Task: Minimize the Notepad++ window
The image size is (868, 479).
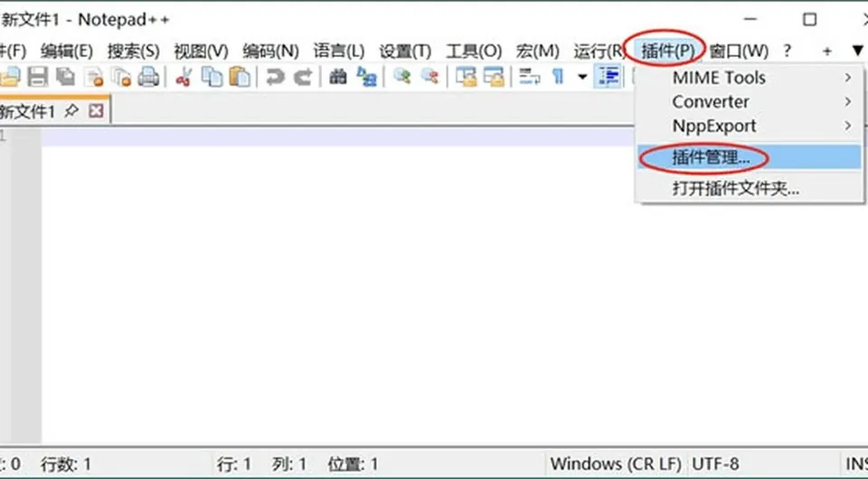Action: [x=750, y=19]
